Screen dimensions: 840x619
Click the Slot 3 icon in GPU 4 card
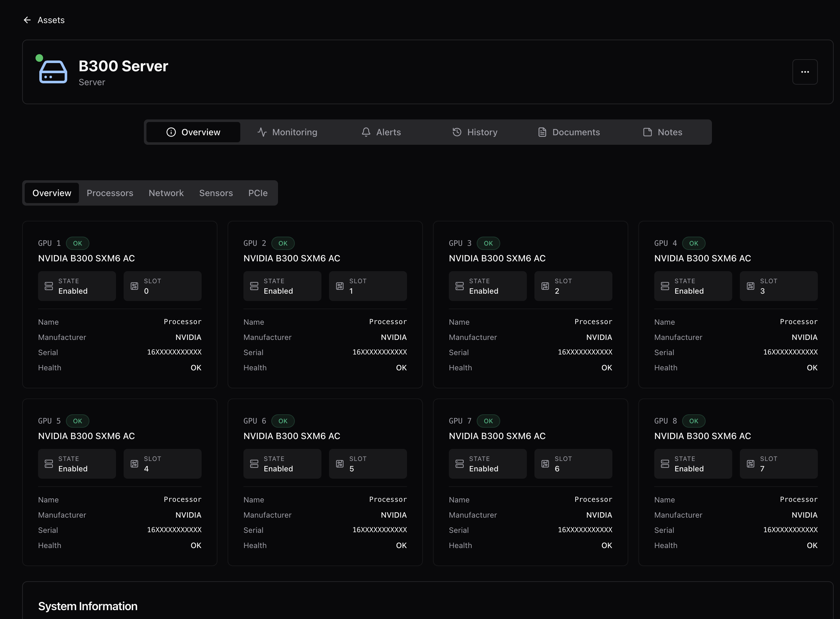pos(750,286)
